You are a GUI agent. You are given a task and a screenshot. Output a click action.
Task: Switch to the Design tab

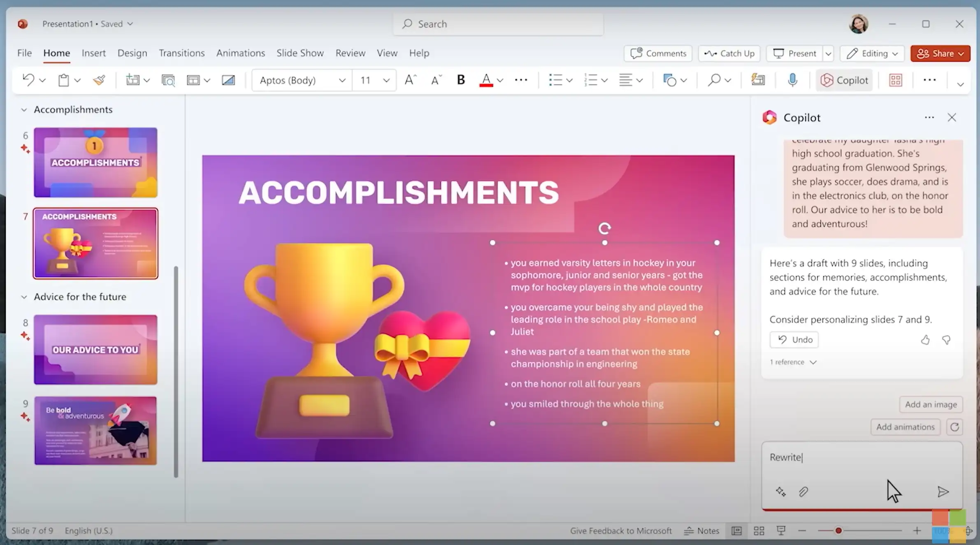(132, 53)
